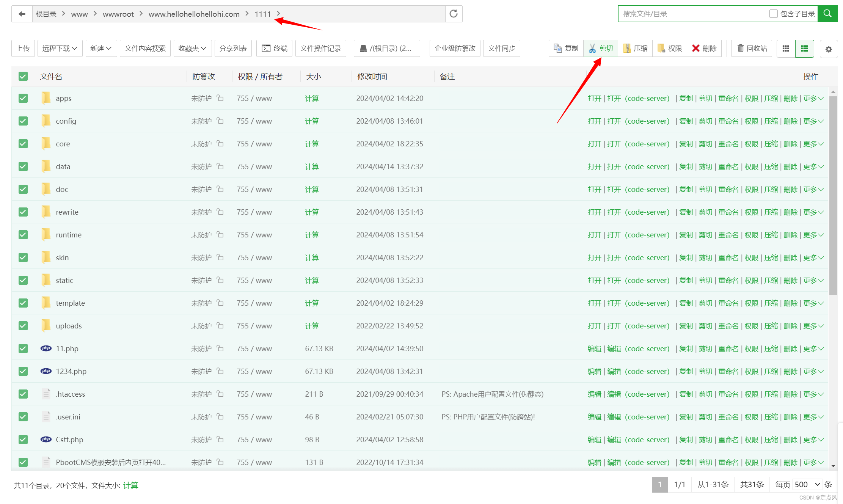Viewport: 843px width, 504px height.
Task: Click the 剪切 scissors toolbar button
Action: [601, 49]
